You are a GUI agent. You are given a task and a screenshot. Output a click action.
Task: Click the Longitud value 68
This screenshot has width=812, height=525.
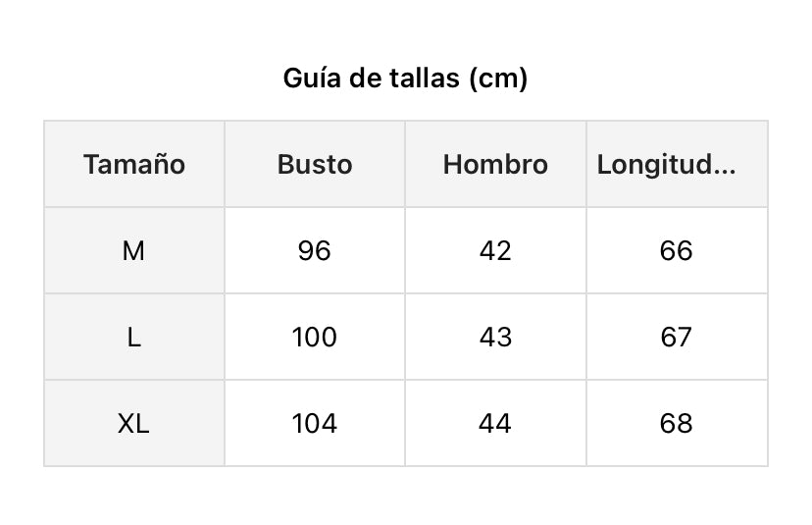[677, 424]
